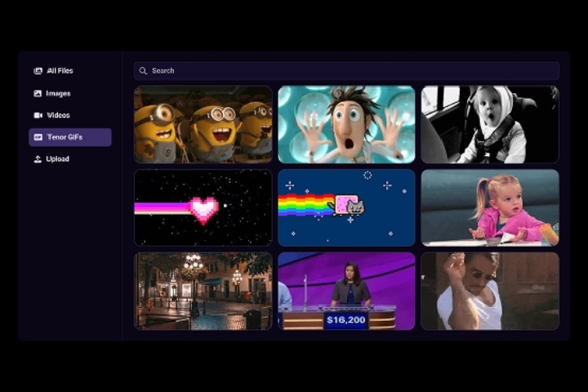Screen dimensions: 588x392
Task: Click the Videos camera icon
Action: 38,115
